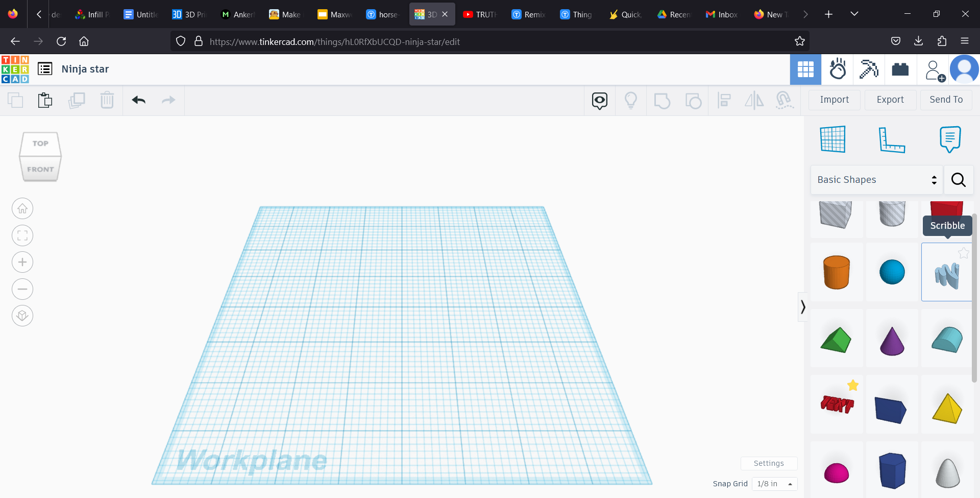Click the Copy toolbar icon
This screenshot has height=498, width=980.
(x=15, y=100)
